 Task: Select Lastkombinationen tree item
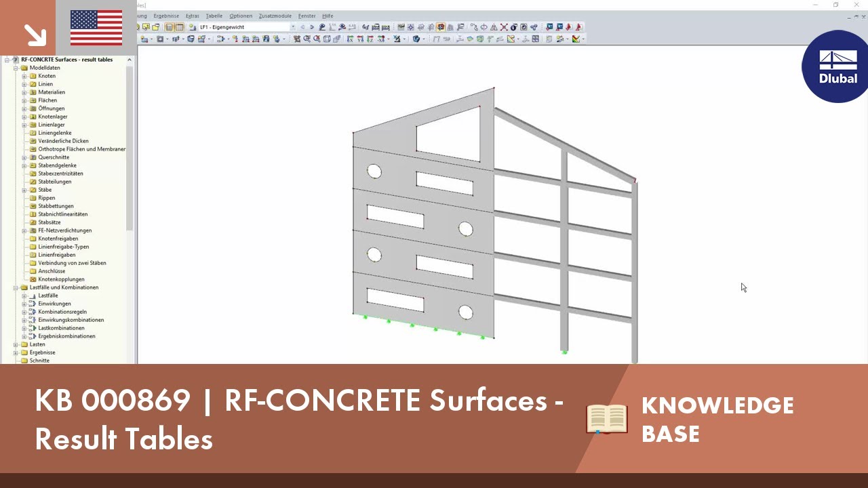[x=61, y=328]
